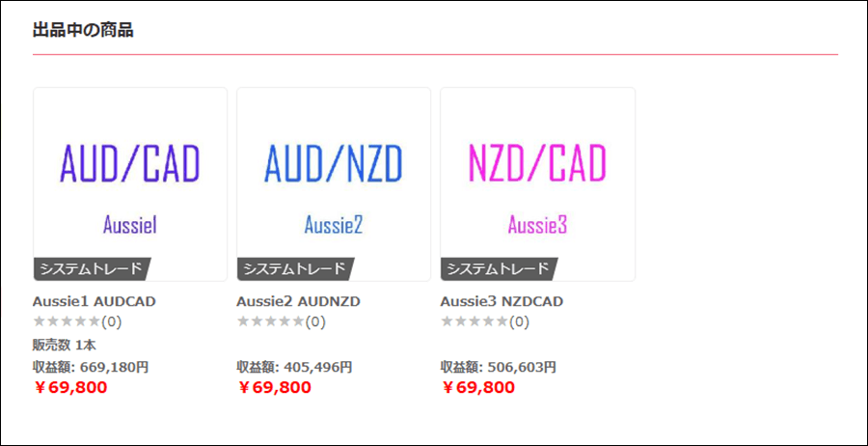Open the AUD/NZD Aussie2 product image
The image size is (868, 446).
334,184
